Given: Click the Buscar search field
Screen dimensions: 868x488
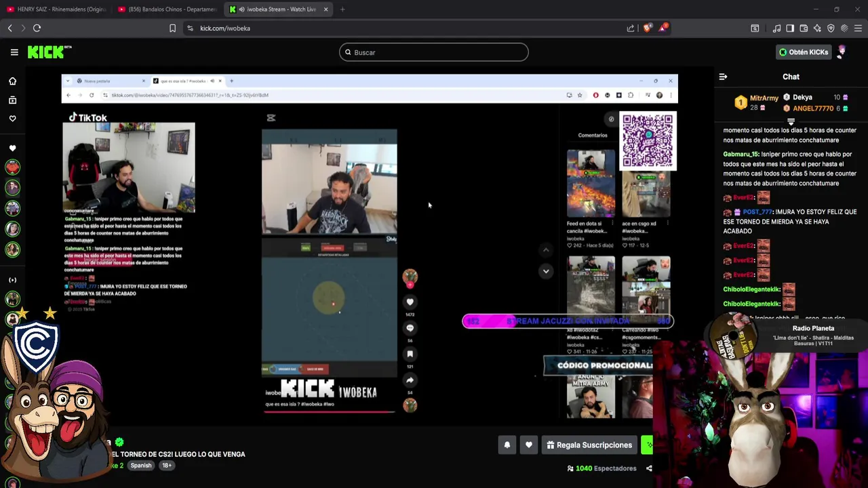Looking at the screenshot, I should coord(434,52).
